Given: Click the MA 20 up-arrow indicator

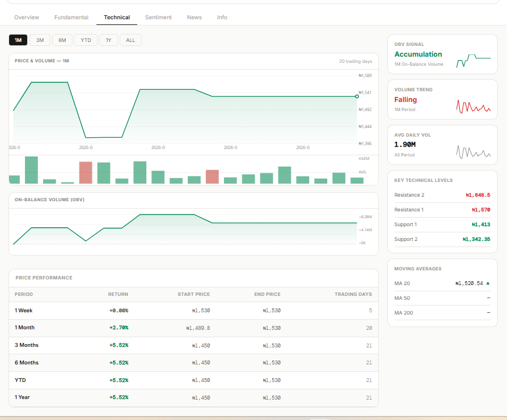Looking at the screenshot, I should [x=488, y=283].
